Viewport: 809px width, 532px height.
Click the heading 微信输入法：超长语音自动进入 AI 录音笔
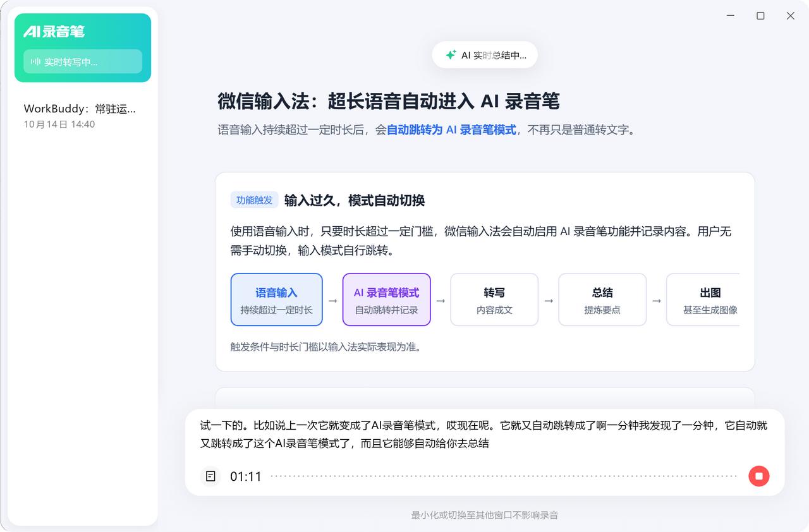pos(389,101)
